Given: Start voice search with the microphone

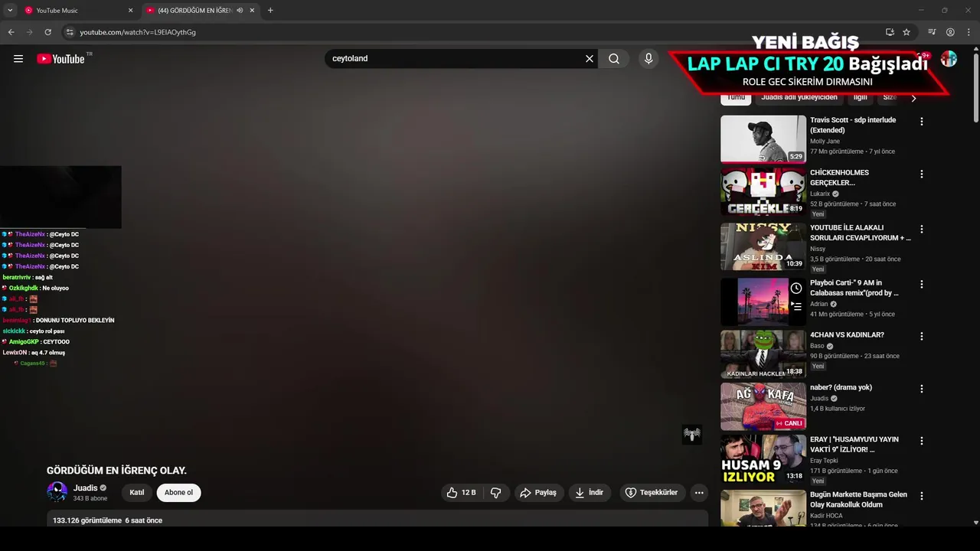Looking at the screenshot, I should click(x=648, y=59).
